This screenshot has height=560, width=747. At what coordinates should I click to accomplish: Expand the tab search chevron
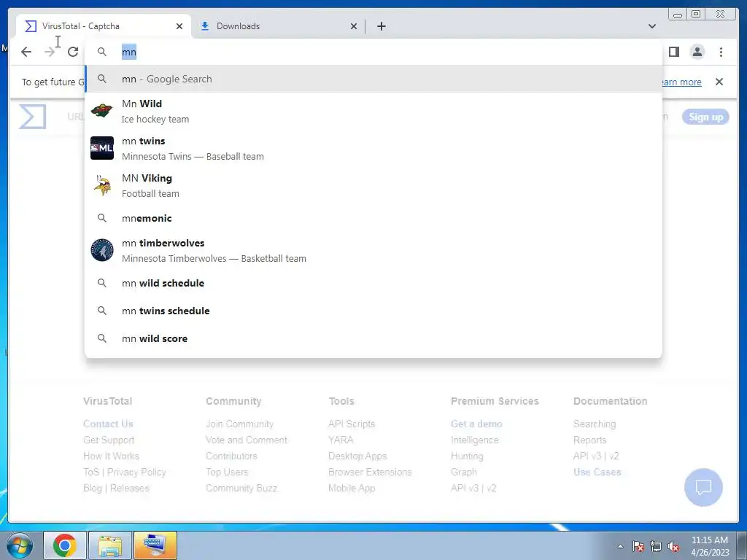(651, 26)
